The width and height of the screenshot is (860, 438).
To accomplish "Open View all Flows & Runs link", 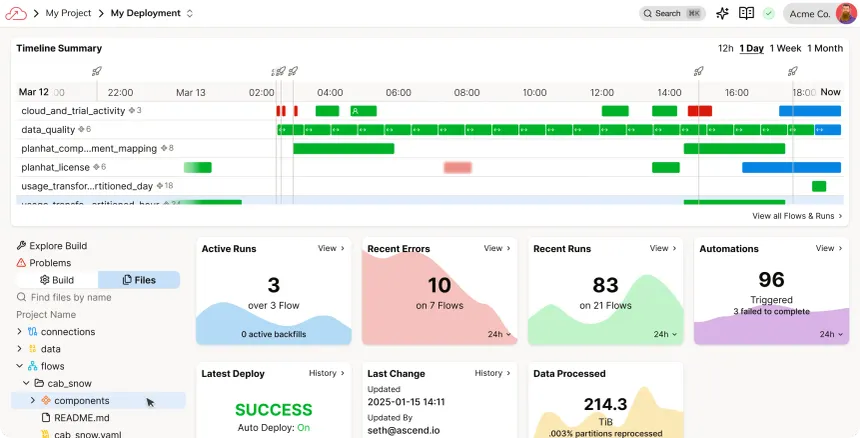I will (x=797, y=216).
